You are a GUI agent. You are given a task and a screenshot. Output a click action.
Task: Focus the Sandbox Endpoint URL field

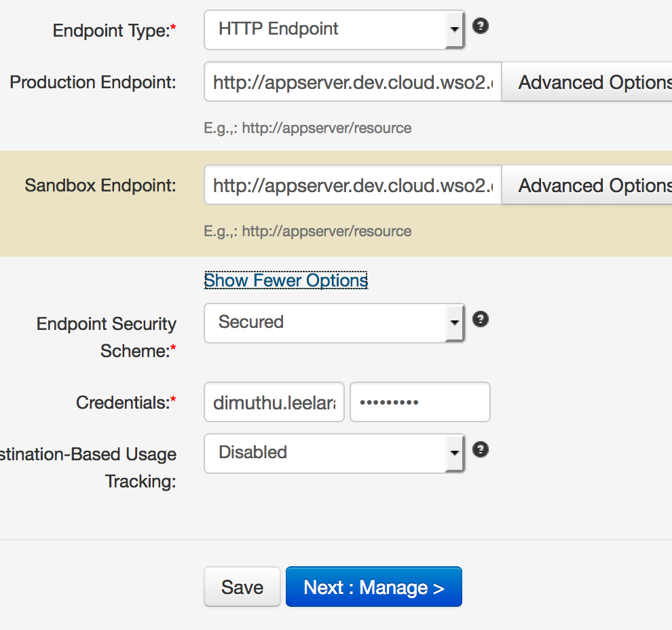[352, 186]
